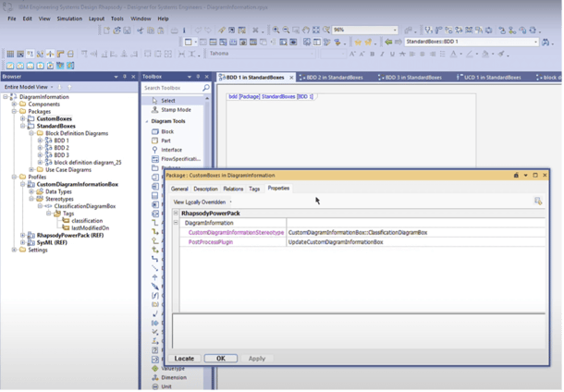The image size is (564, 392).
Task: Open the Simulation menu
Action: pyautogui.click(x=69, y=18)
